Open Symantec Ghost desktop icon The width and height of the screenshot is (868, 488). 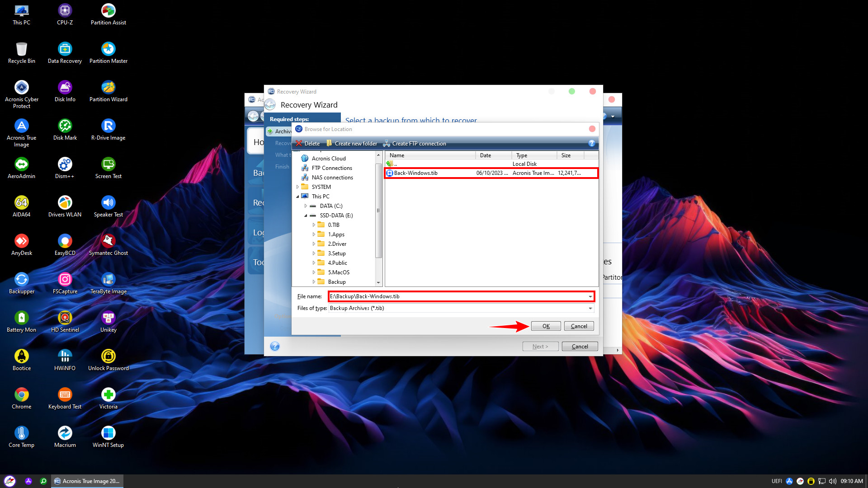point(108,241)
